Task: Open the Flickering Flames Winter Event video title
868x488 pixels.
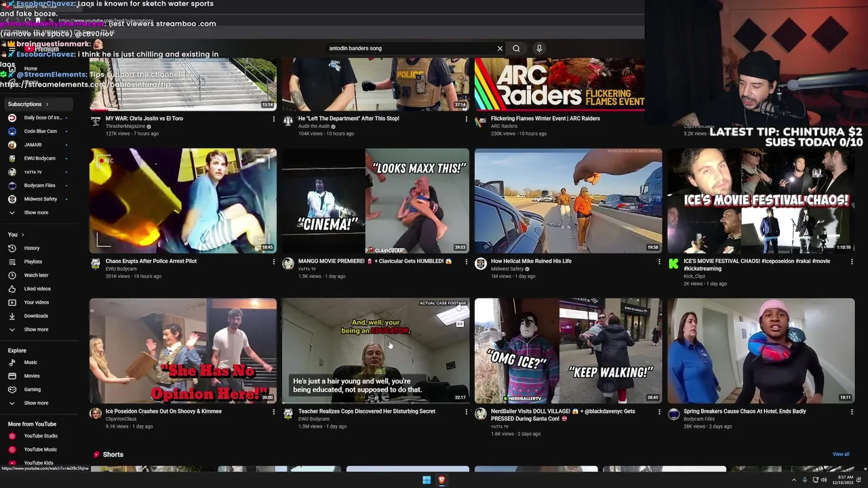Action: pos(545,119)
